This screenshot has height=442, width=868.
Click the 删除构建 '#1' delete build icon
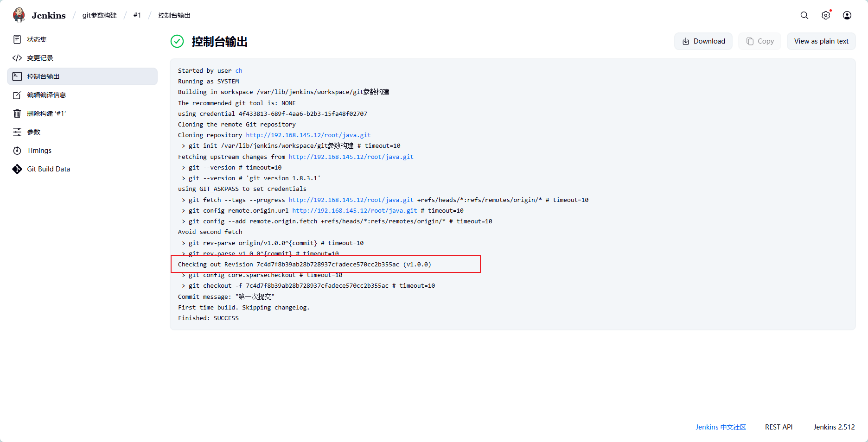[x=46, y=114]
